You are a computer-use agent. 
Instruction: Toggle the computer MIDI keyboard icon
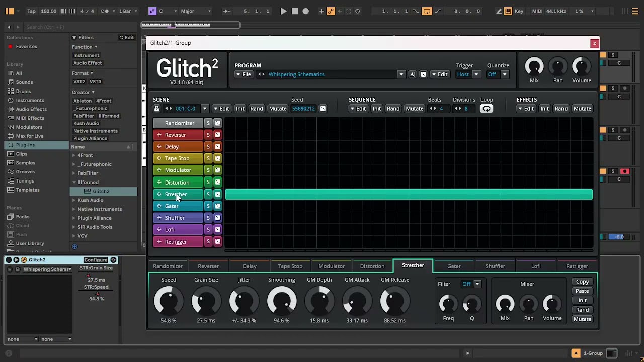coord(508,11)
